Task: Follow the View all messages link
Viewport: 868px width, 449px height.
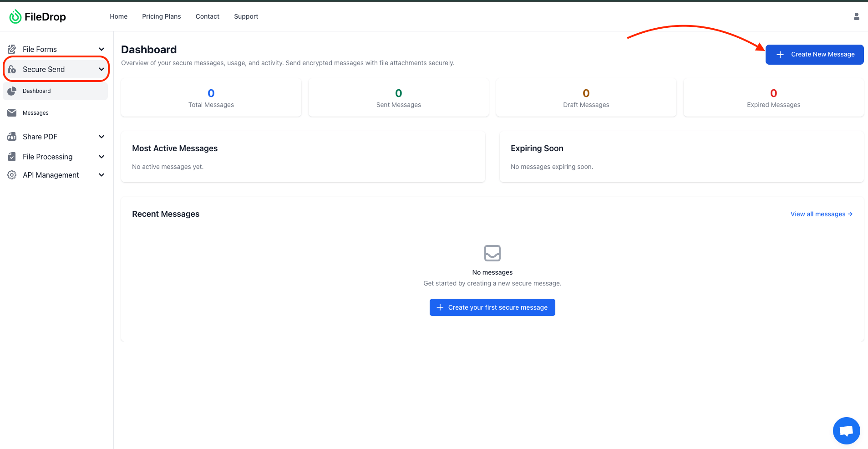Action: 821,214
